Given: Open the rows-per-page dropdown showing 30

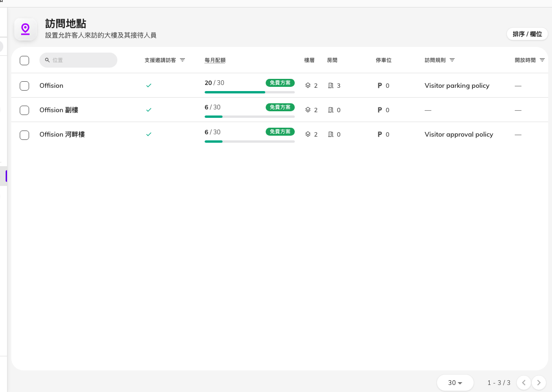Looking at the screenshot, I should (x=455, y=383).
